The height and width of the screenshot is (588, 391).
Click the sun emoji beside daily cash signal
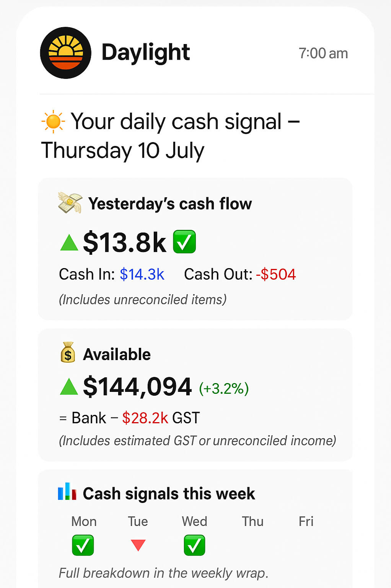(53, 122)
